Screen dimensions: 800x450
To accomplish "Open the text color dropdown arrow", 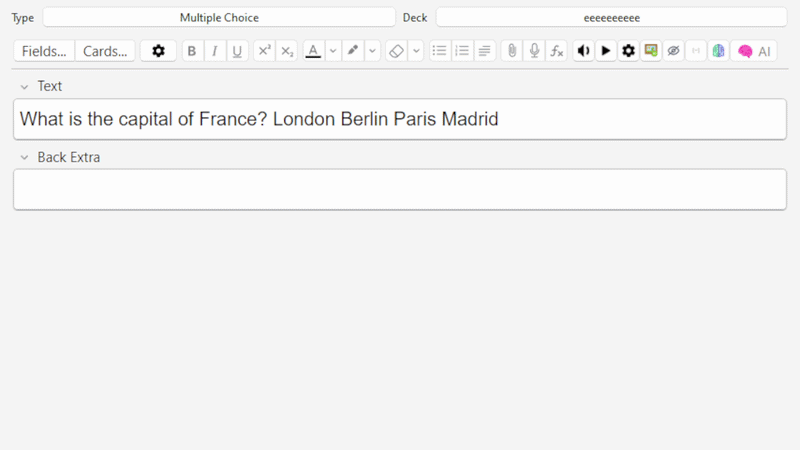I will (333, 51).
